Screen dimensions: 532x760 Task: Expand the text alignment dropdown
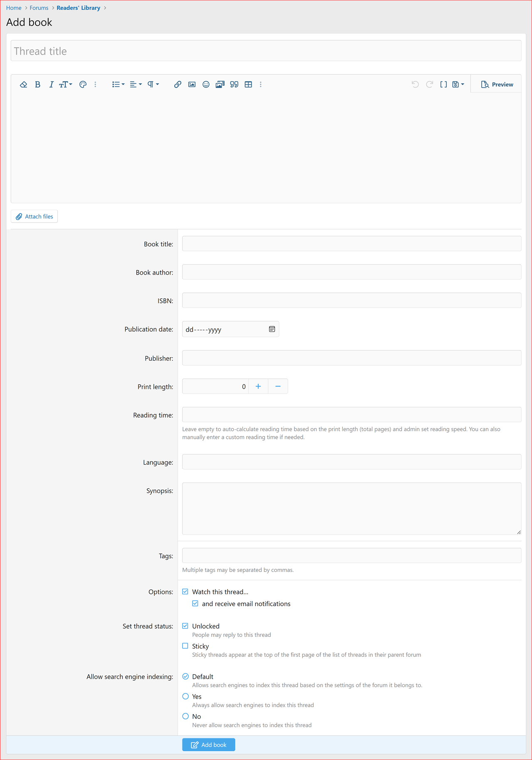(x=136, y=84)
